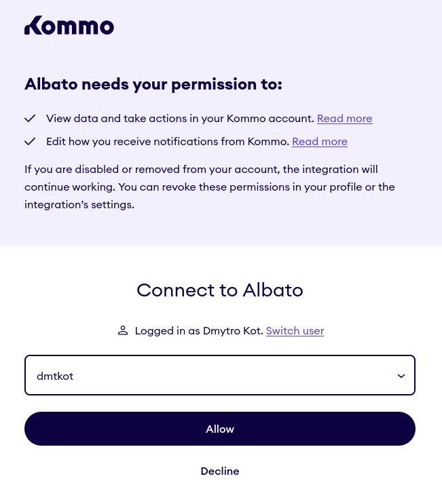Click the checkmark beside 'View data and take actions'
The width and height of the screenshot is (442, 504).
tap(30, 118)
